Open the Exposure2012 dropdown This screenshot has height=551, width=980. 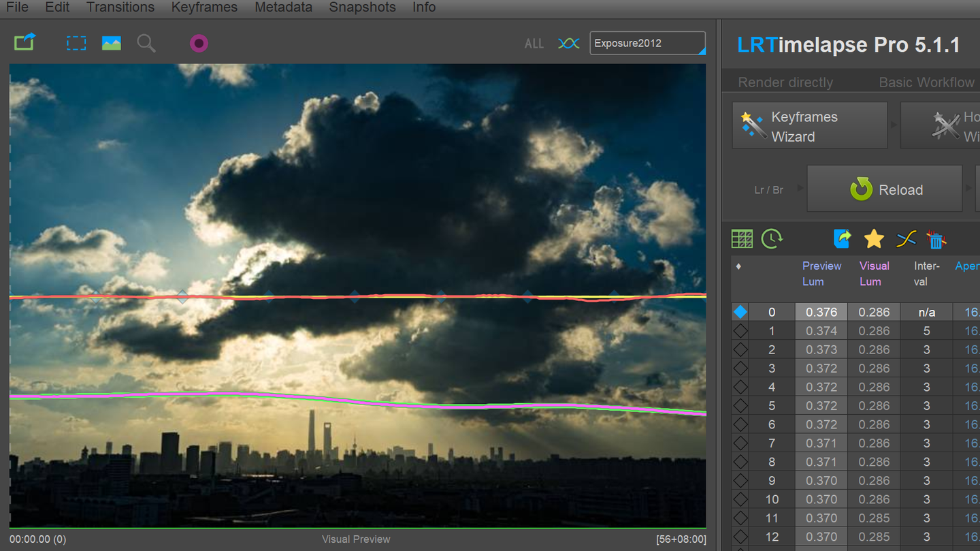(647, 43)
